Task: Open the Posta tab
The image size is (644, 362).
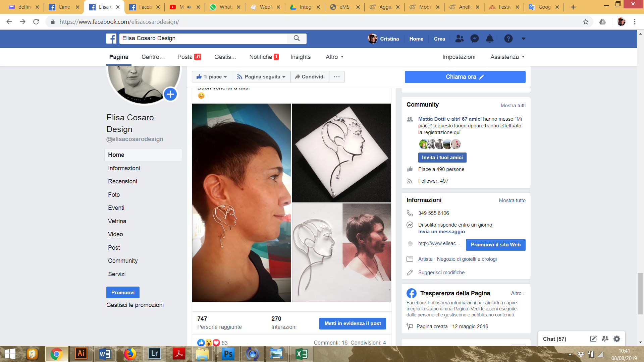Action: click(189, 57)
